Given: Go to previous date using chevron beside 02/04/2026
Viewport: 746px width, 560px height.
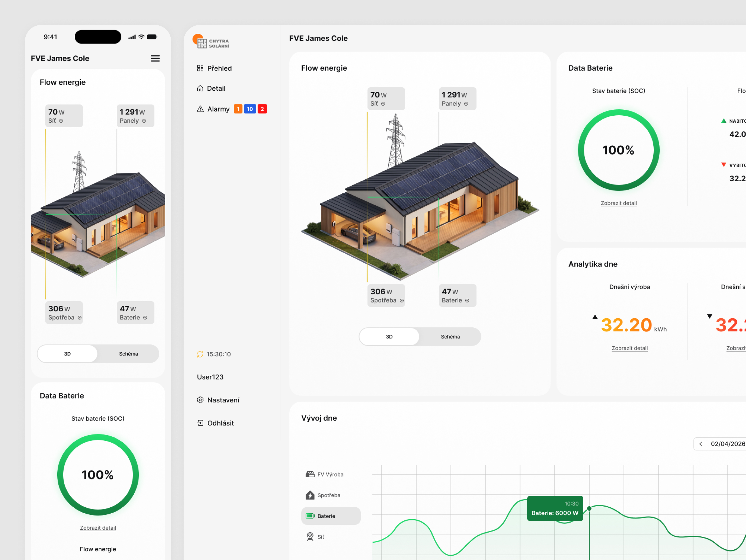Looking at the screenshot, I should click(x=701, y=444).
